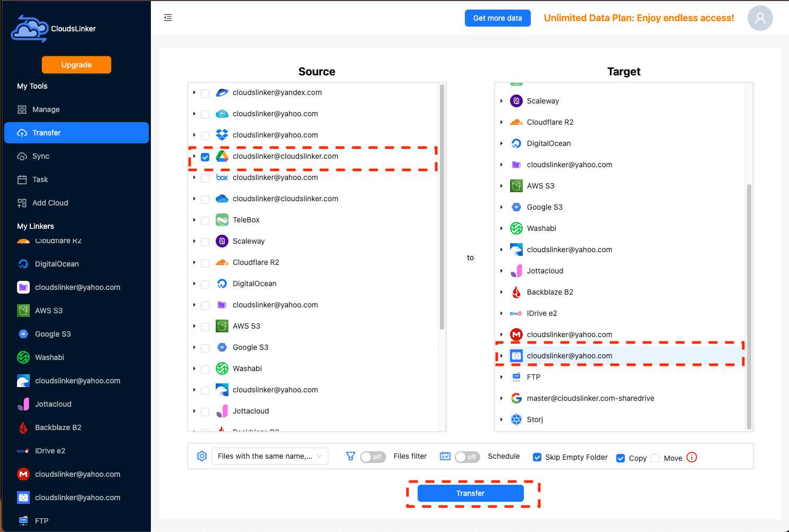The height and width of the screenshot is (532, 789).
Task: Expand Google Drive source tree arrow
Action: coord(194,156)
